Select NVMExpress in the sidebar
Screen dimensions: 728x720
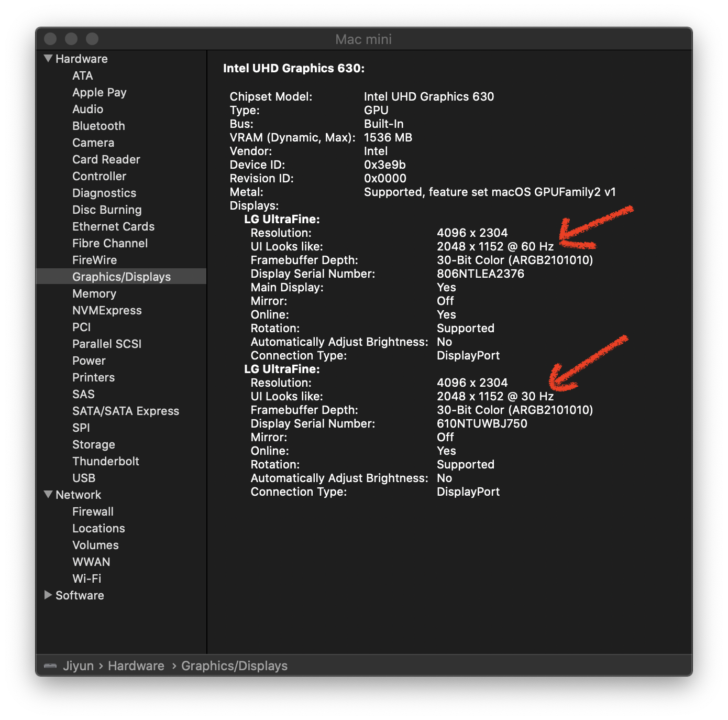107,310
